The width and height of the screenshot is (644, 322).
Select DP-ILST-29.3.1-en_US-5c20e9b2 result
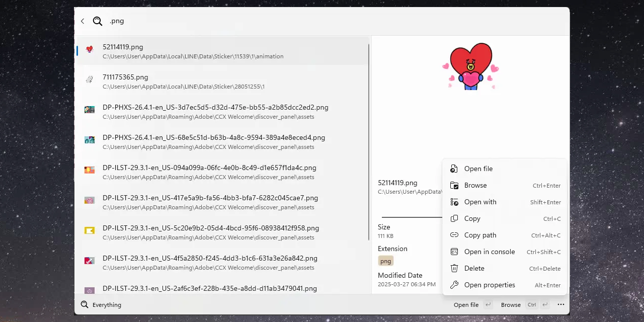[x=222, y=232]
